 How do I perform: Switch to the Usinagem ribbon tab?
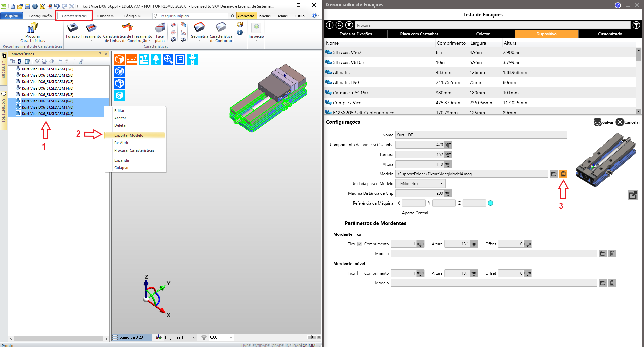[105, 16]
